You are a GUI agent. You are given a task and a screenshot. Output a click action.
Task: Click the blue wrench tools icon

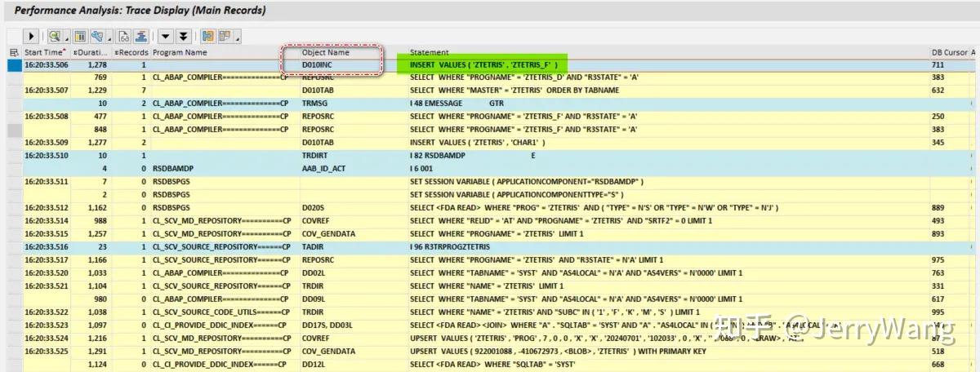[x=97, y=36]
